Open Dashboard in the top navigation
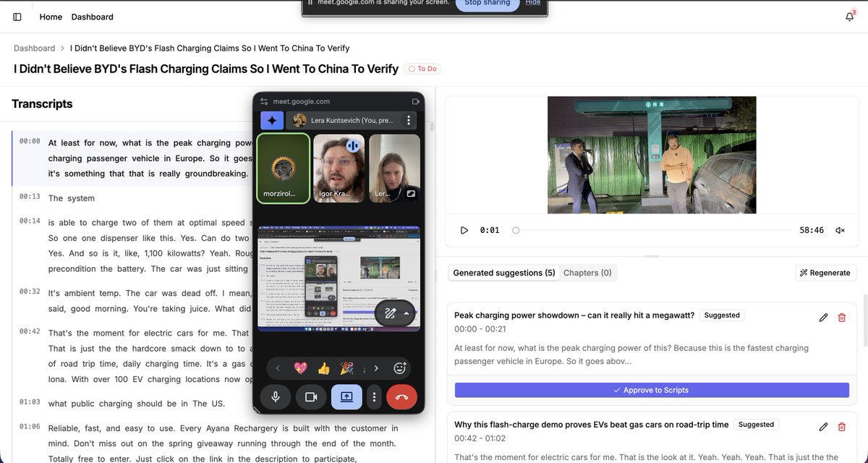 93,17
